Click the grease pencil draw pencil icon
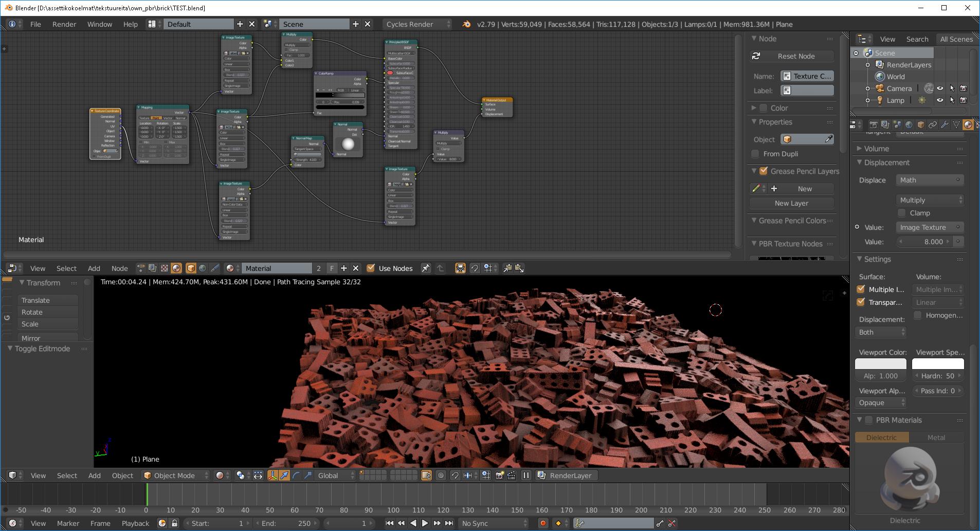The height and width of the screenshot is (531, 980). pyautogui.click(x=756, y=189)
